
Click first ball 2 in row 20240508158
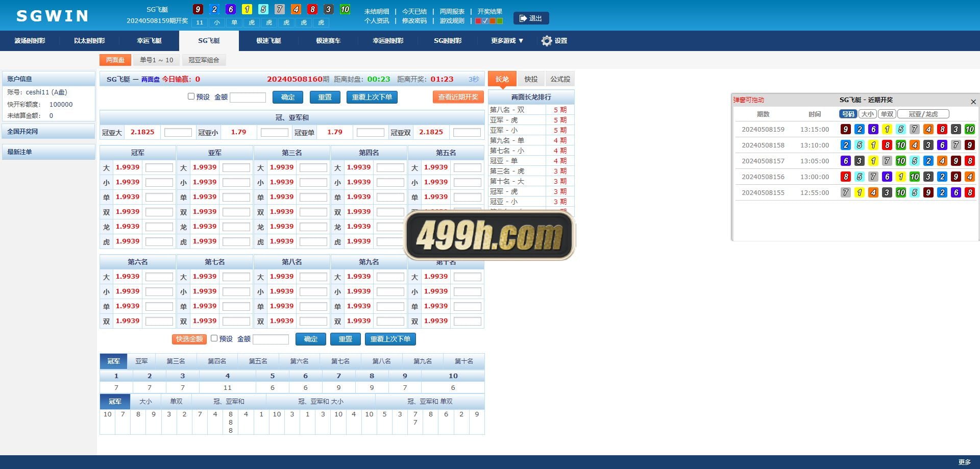(x=846, y=145)
